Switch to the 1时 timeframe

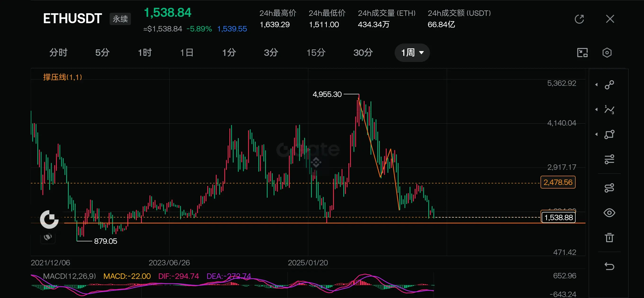click(145, 53)
